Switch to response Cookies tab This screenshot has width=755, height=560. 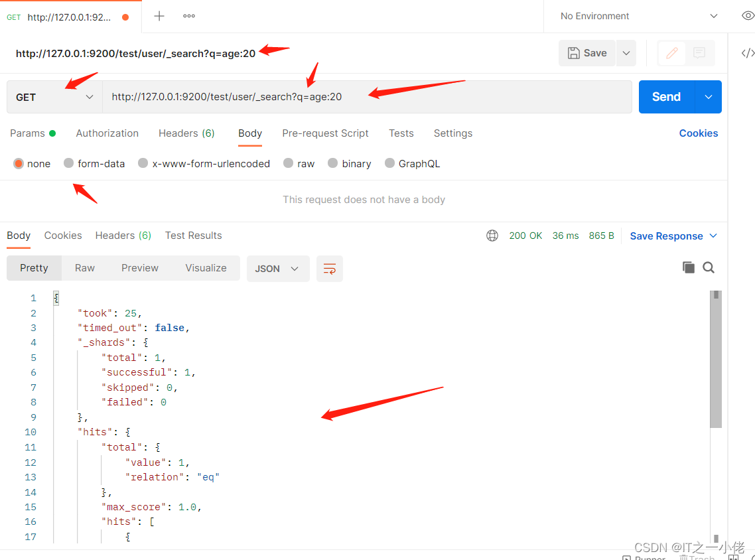63,236
